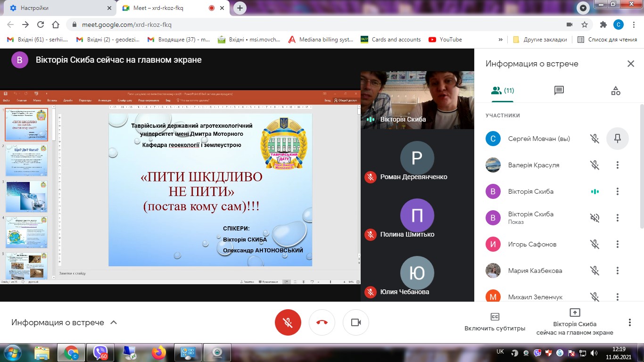Toggle the camera button on
The height and width of the screenshot is (362, 644).
pos(356,322)
